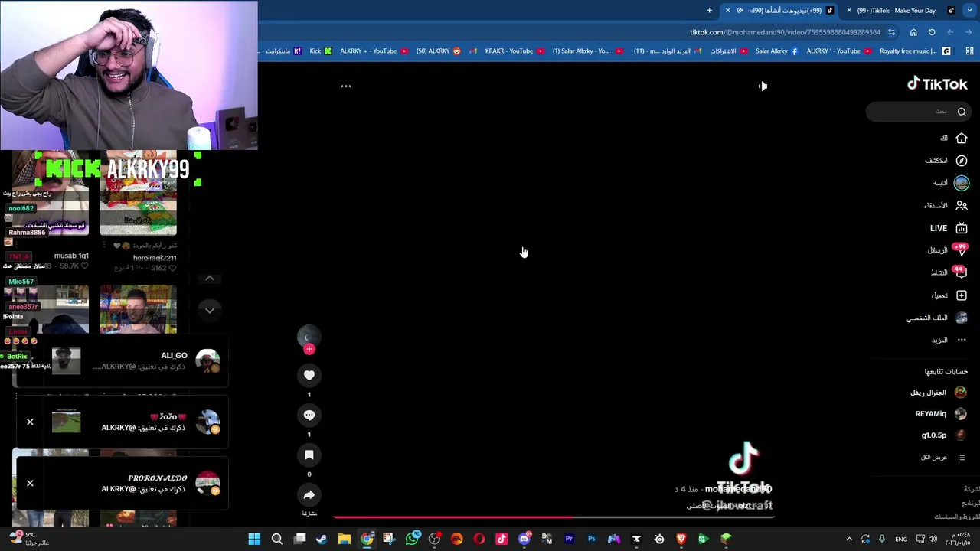Expand notifications with the down chevron
Image resolution: width=980 pixels, height=551 pixels.
click(210, 310)
